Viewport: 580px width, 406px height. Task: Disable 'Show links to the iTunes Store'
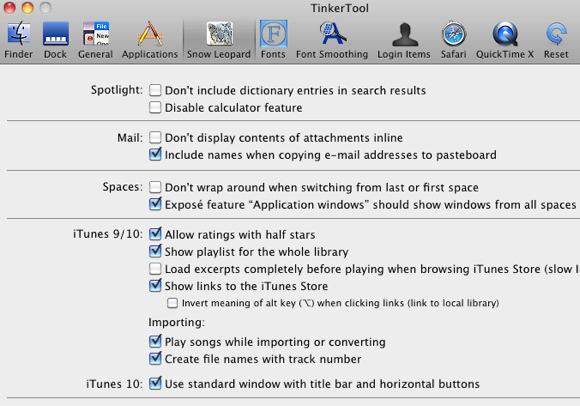click(155, 285)
